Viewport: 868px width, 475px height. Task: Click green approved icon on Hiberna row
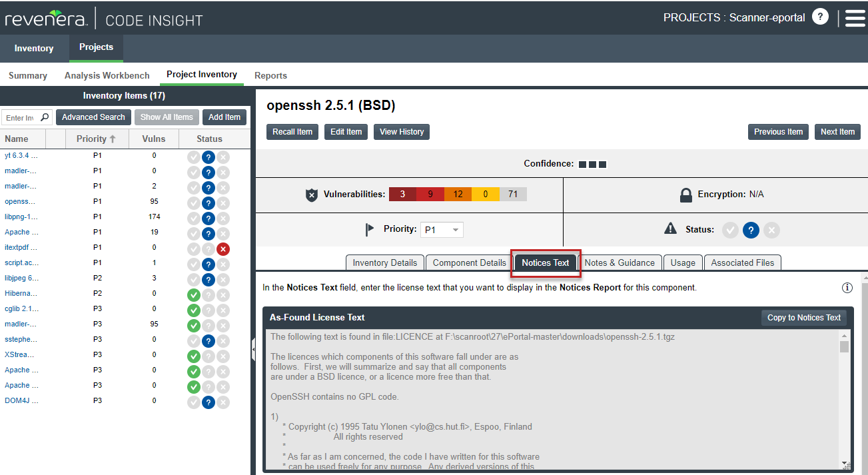pos(194,294)
